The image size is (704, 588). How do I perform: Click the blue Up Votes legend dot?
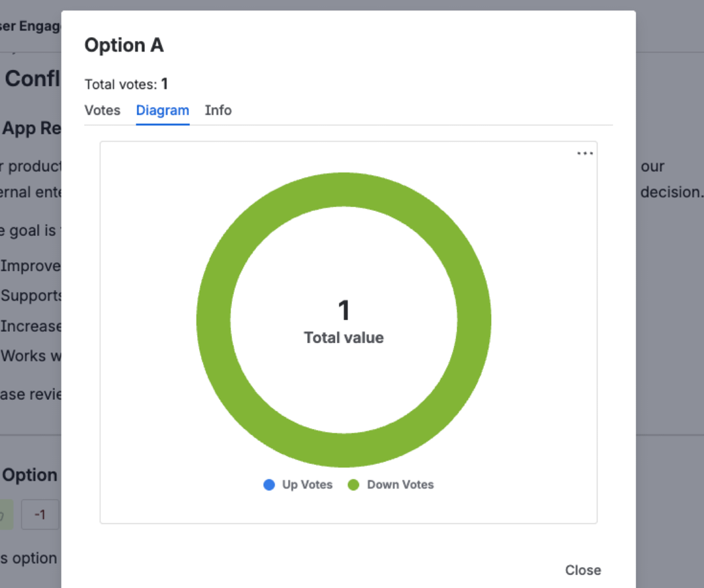coord(269,485)
